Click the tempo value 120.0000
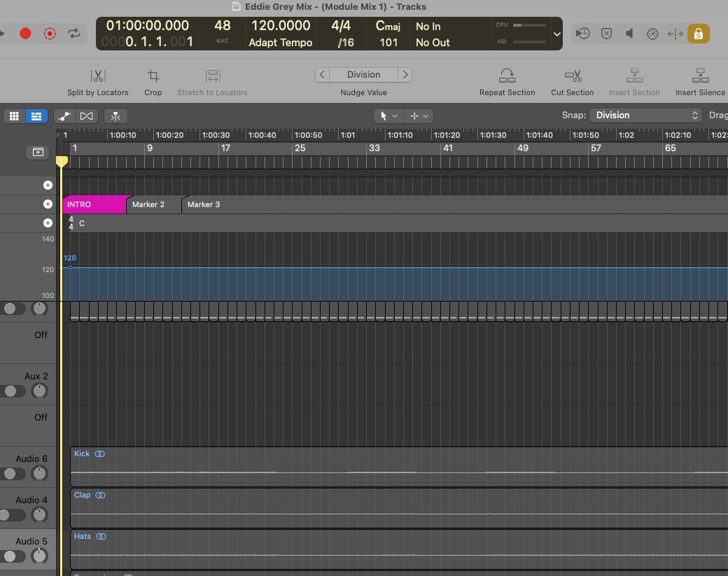 click(x=281, y=25)
